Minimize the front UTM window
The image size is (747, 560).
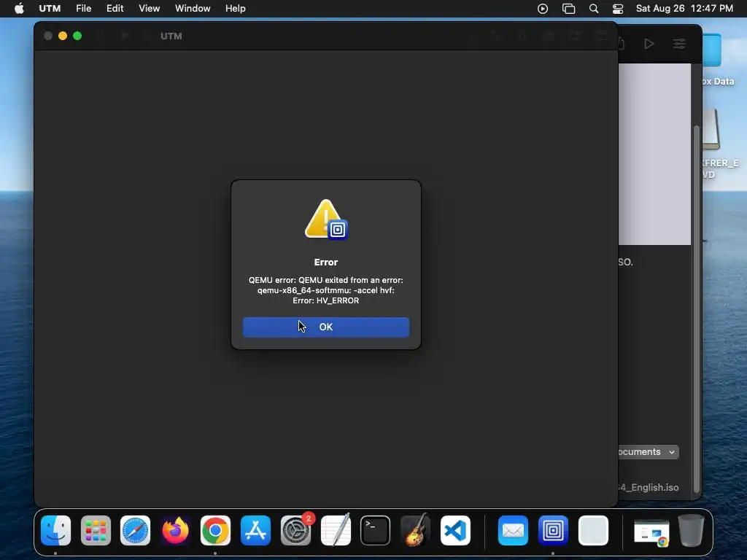click(63, 36)
